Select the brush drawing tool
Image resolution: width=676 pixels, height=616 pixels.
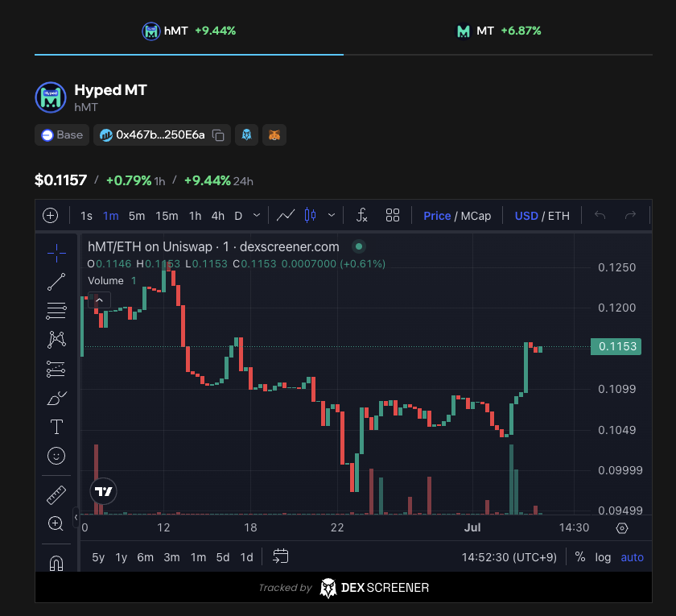pos(56,398)
